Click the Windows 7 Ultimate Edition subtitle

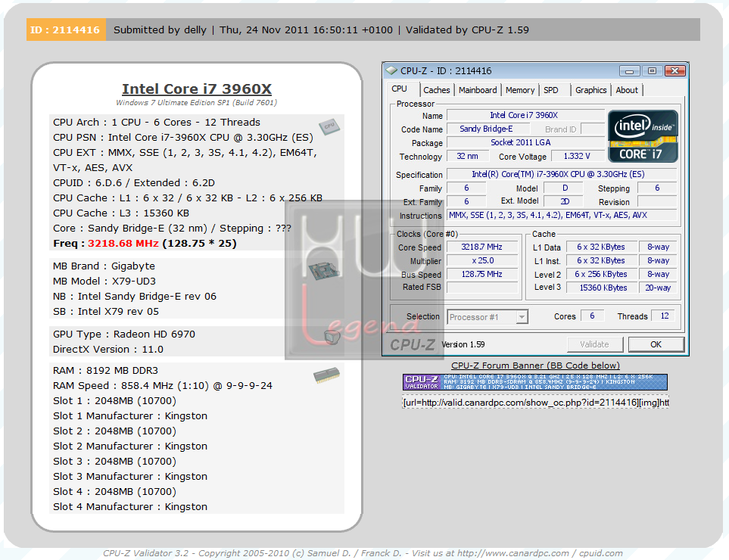click(196, 103)
